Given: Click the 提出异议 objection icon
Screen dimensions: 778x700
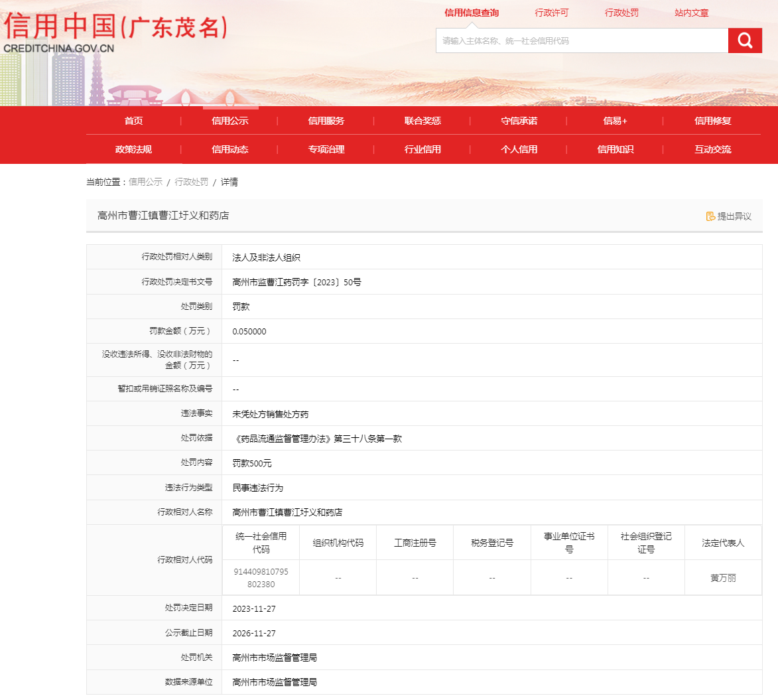Looking at the screenshot, I should [x=710, y=216].
